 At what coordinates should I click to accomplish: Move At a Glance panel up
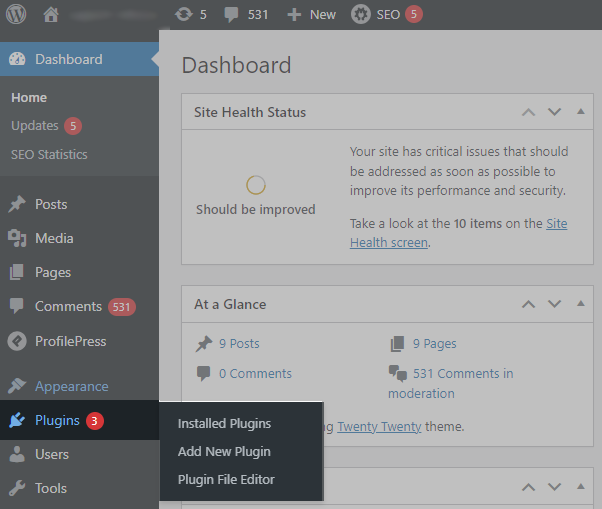529,304
